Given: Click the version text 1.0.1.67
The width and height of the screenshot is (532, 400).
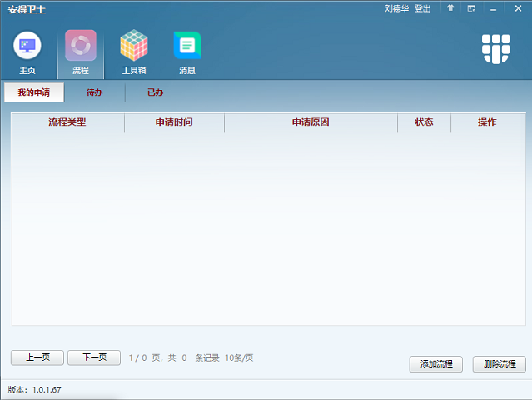Looking at the screenshot, I should pyautogui.click(x=47, y=390).
